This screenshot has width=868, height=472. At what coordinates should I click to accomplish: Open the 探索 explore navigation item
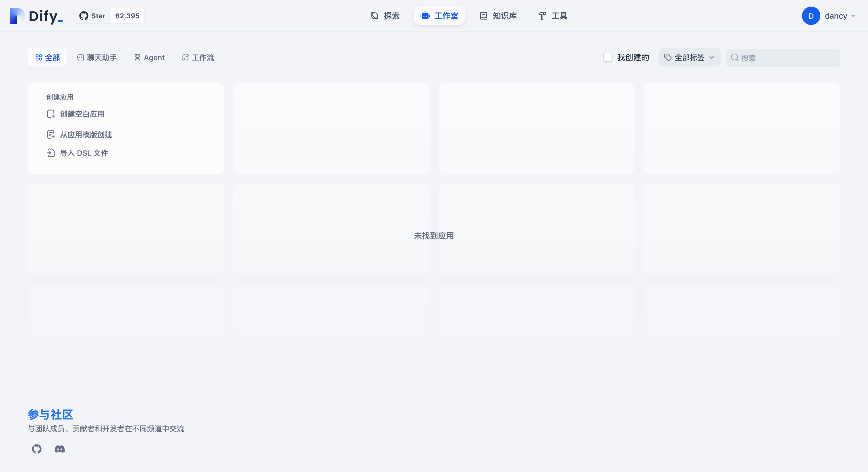(385, 16)
